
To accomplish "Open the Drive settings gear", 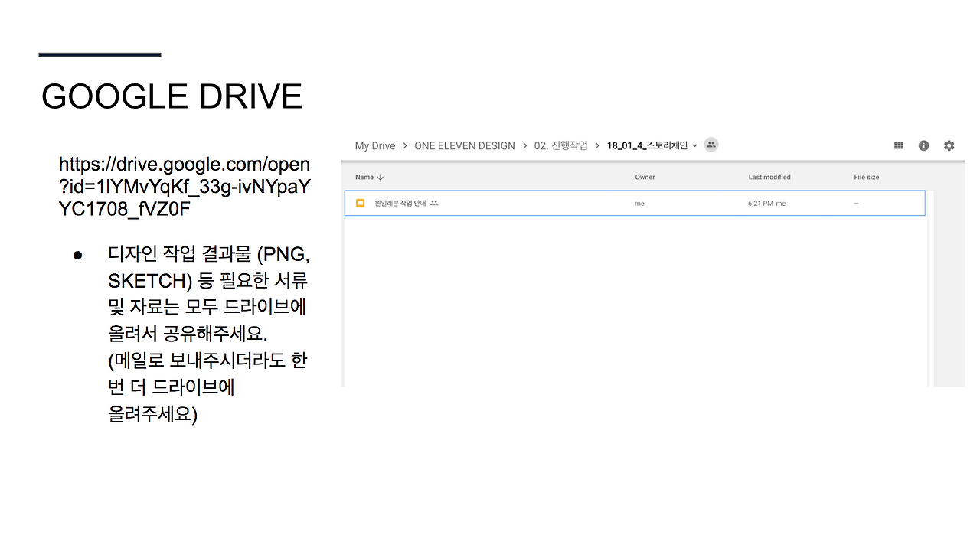I will [x=949, y=145].
